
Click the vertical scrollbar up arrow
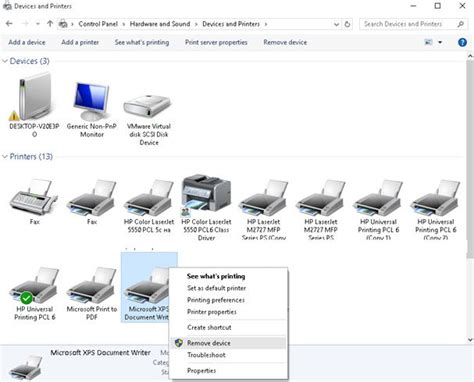[x=470, y=56]
